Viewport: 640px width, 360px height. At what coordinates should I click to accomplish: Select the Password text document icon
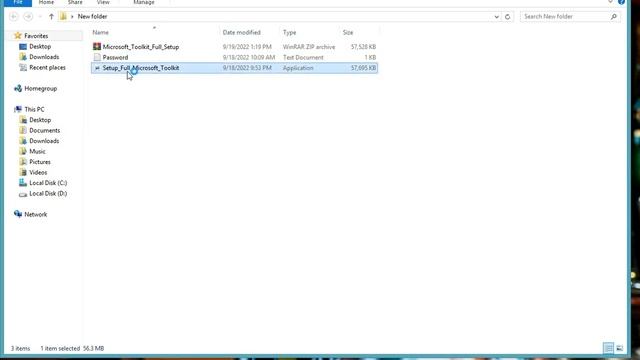(x=97, y=57)
